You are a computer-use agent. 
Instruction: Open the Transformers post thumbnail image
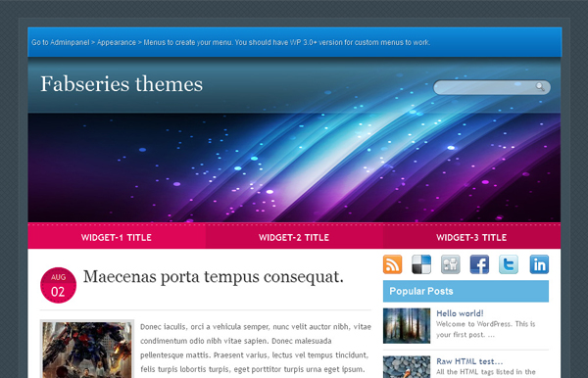tap(87, 350)
